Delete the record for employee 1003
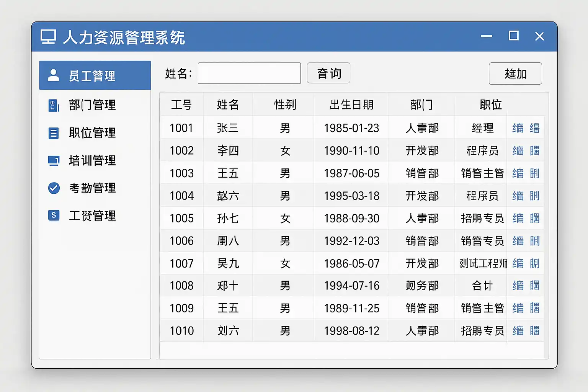The image size is (588, 392). point(534,173)
